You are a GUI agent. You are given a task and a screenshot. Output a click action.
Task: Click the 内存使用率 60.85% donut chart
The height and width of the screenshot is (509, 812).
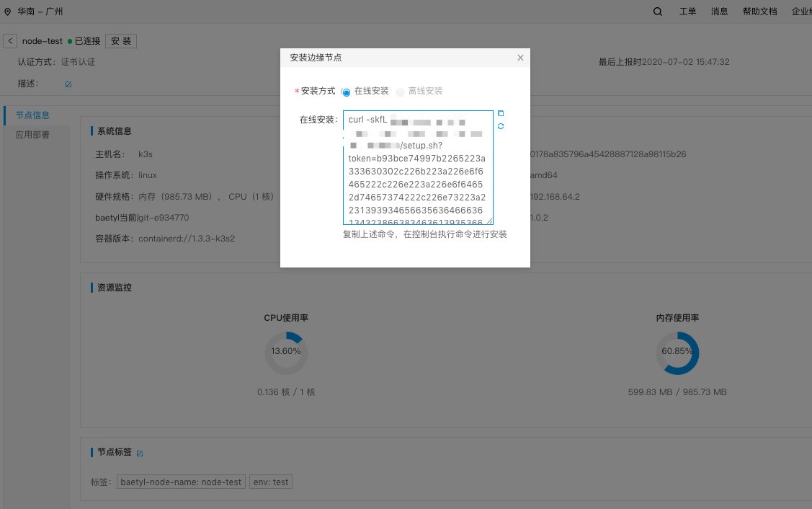(677, 353)
